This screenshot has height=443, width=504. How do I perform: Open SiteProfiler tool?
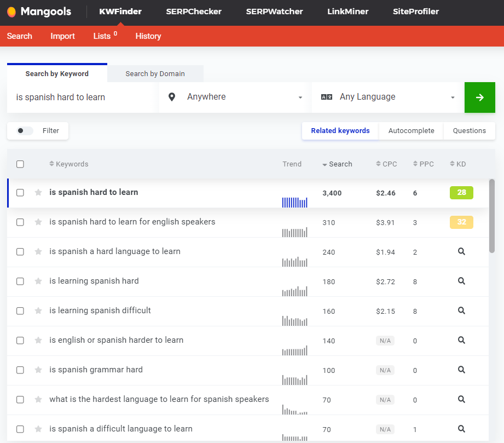(415, 11)
